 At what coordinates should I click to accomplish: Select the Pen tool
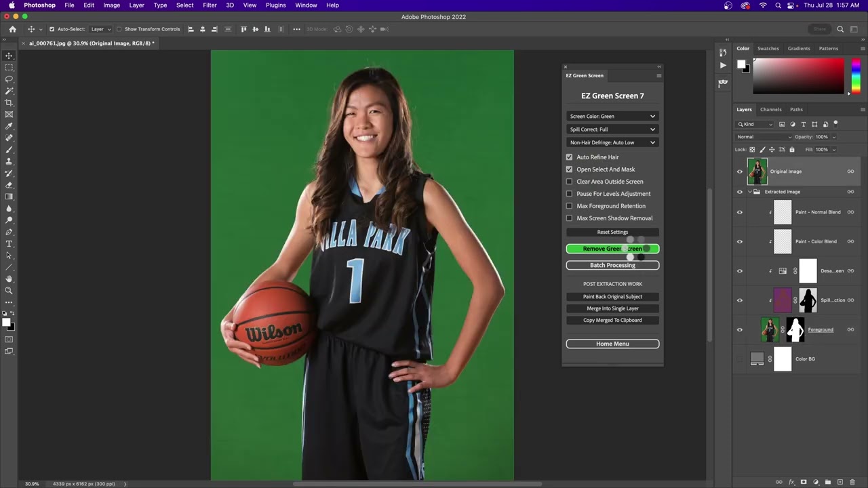click(9, 232)
